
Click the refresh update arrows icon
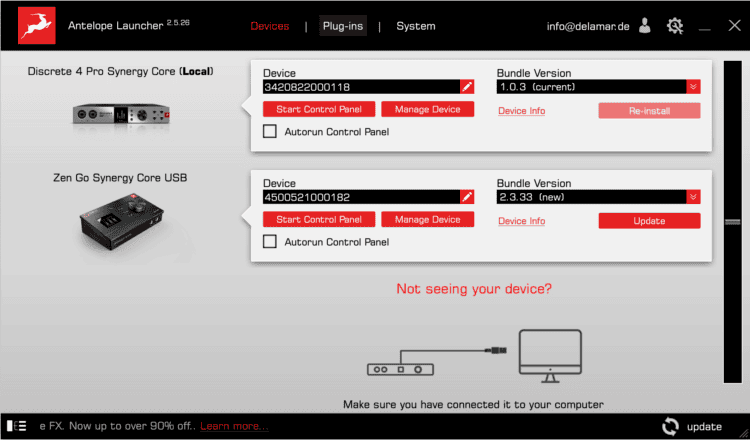click(x=670, y=426)
